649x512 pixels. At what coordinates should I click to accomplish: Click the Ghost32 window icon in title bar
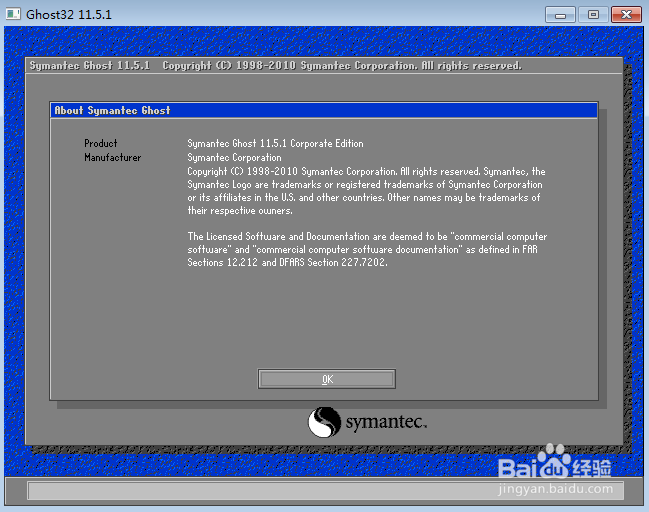[13, 14]
